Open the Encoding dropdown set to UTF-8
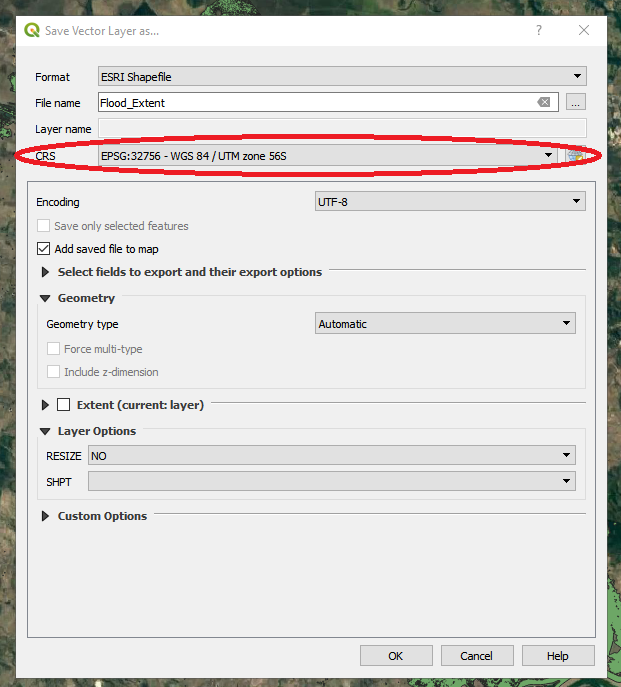This screenshot has height=687, width=621. pyautogui.click(x=449, y=202)
